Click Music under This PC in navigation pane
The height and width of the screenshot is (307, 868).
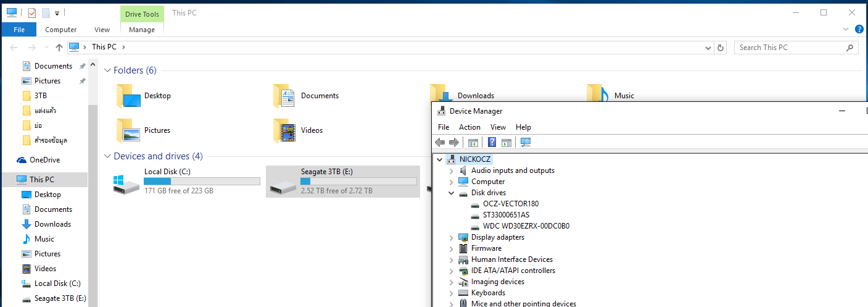44,239
